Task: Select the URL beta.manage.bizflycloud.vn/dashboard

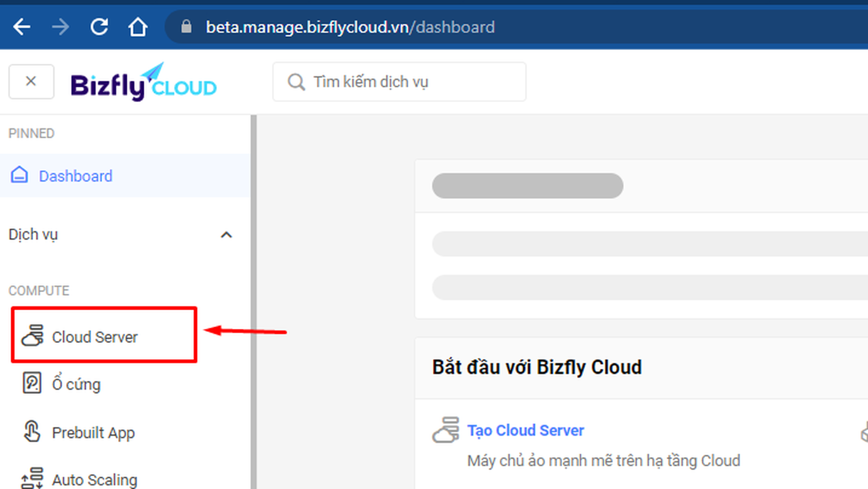Action: tap(350, 27)
